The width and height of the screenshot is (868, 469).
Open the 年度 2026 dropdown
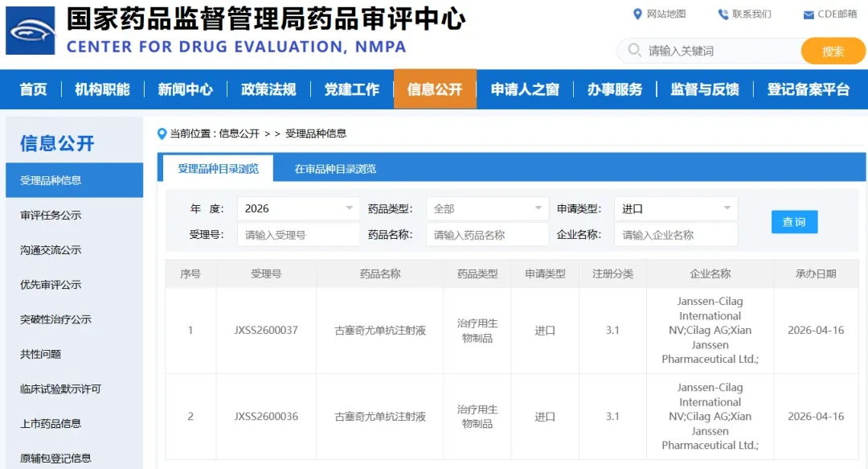(x=298, y=208)
